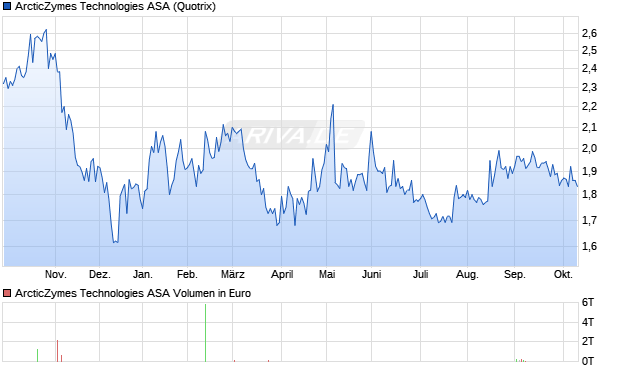Viewport: 620px width, 371px height.
Task: Click the 'Okt.' month label on the axis
Action: tap(563, 274)
